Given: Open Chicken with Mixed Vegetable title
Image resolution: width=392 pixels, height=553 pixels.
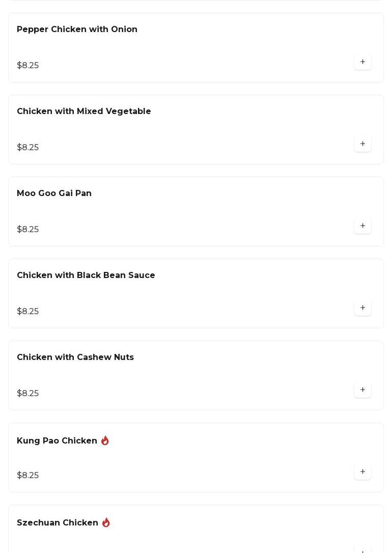Looking at the screenshot, I should (83, 112).
